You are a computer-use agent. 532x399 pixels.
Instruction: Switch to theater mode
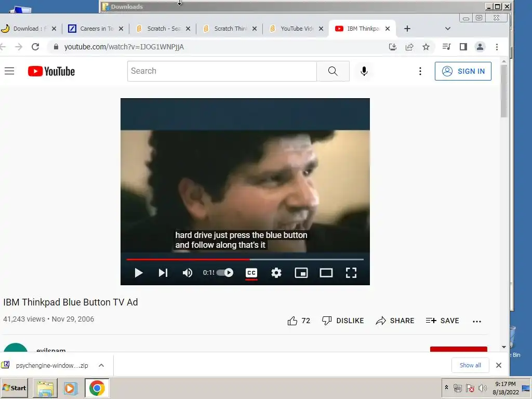click(326, 273)
